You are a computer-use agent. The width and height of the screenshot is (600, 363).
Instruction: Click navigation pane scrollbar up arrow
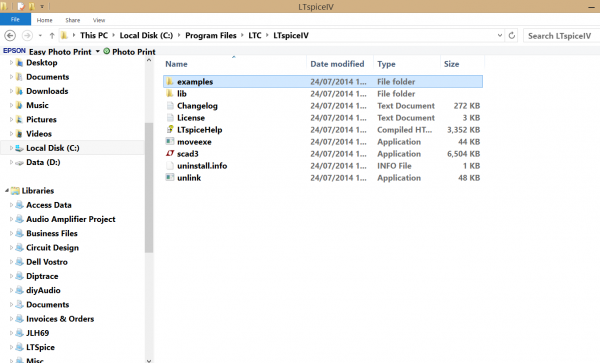coord(149,60)
